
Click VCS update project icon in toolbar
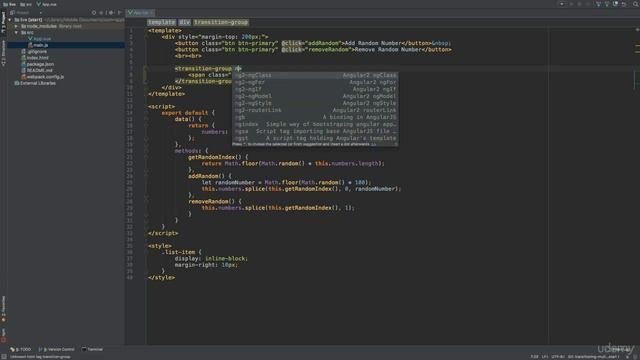pyautogui.click(x=598, y=4)
